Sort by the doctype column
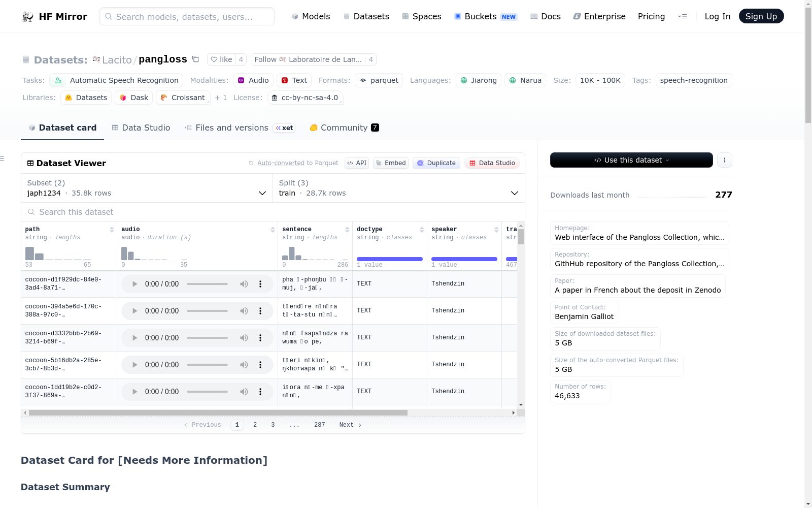 422,230
